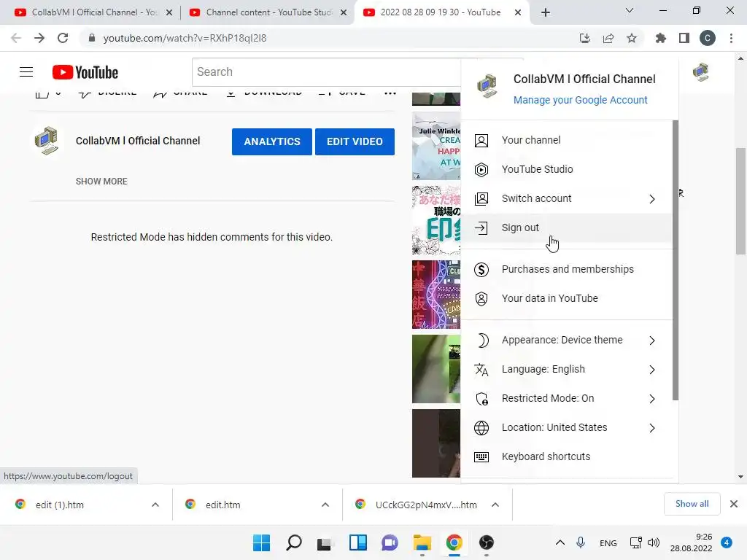Viewport: 747px width, 560px height.
Task: Open the Chrome profile avatar C
Action: (x=708, y=38)
